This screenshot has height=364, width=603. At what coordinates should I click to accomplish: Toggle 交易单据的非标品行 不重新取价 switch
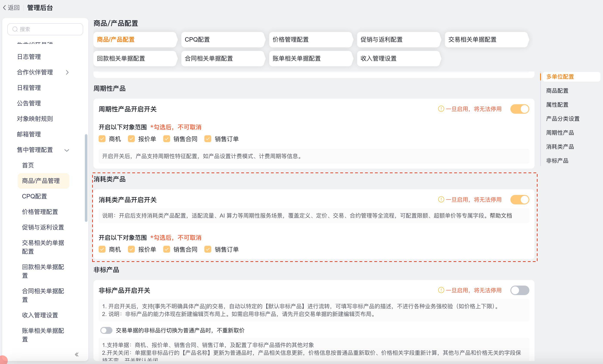106,330
